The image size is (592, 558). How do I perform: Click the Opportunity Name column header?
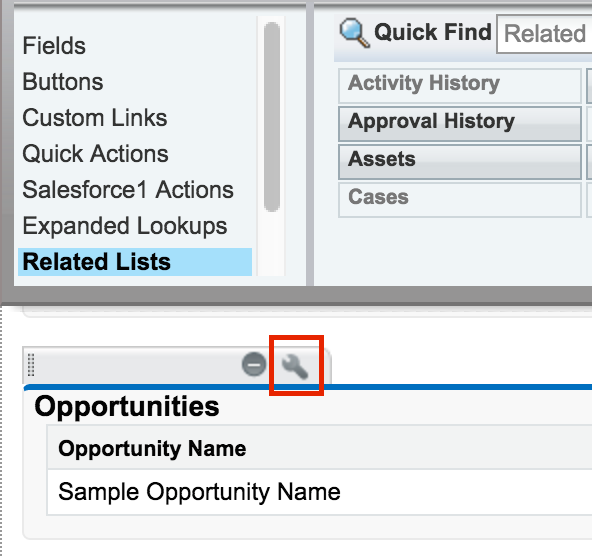tap(152, 449)
